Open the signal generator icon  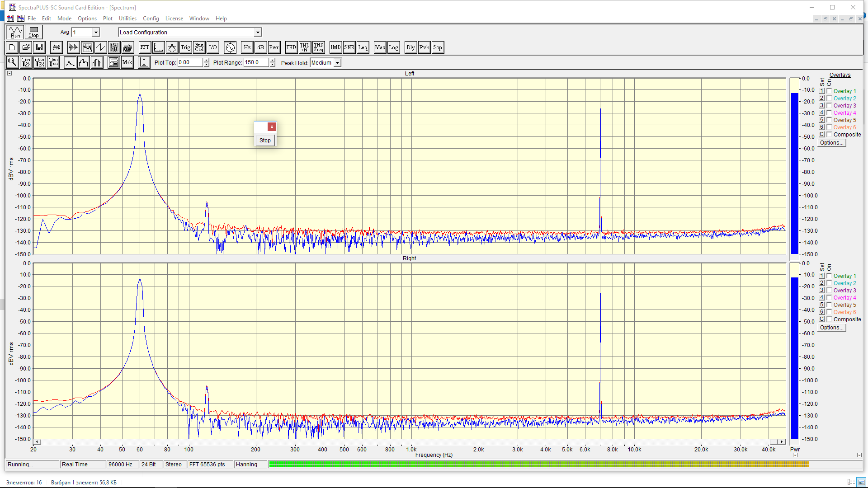(230, 47)
